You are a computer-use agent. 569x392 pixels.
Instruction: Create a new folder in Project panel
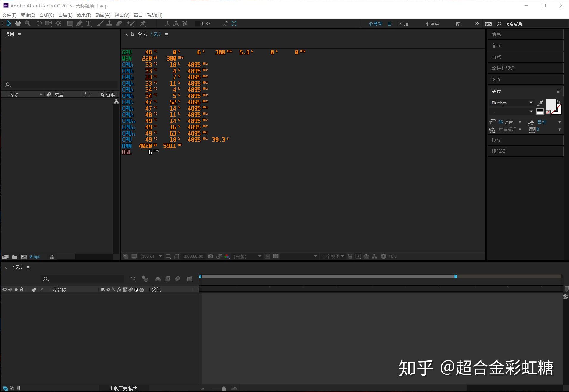pos(15,257)
